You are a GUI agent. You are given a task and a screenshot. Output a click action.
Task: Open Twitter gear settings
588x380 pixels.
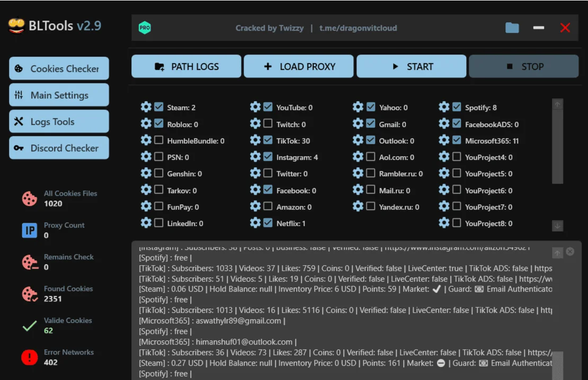tap(255, 173)
